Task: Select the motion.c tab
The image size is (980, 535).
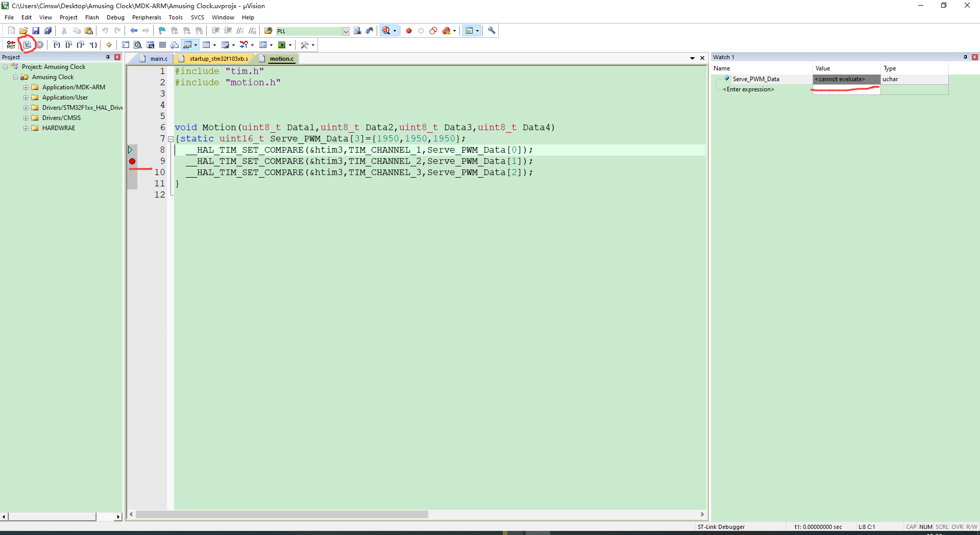Action: click(278, 59)
